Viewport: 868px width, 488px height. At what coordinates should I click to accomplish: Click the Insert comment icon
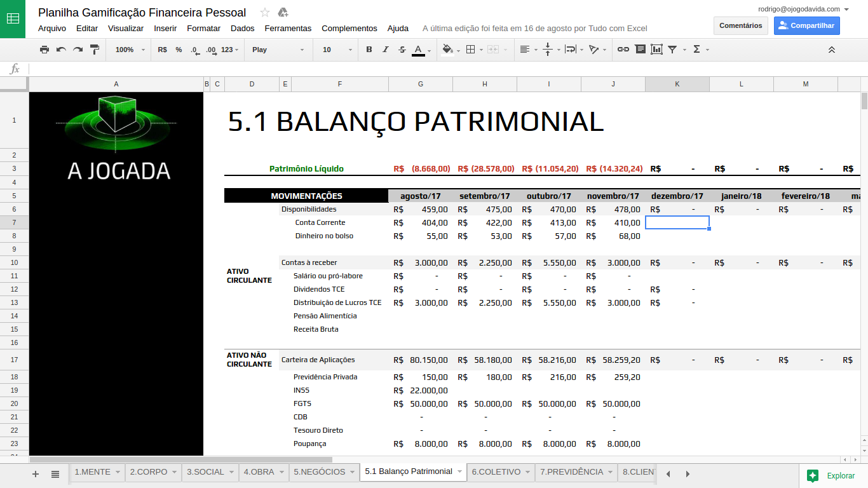640,50
